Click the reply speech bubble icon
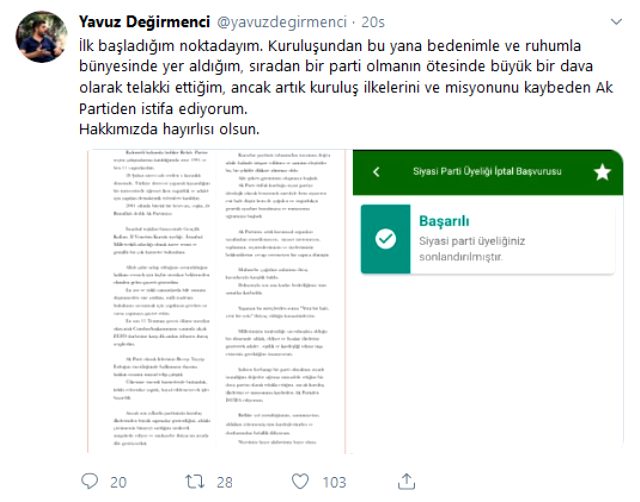This screenshot has width=640, height=502. coord(89,481)
